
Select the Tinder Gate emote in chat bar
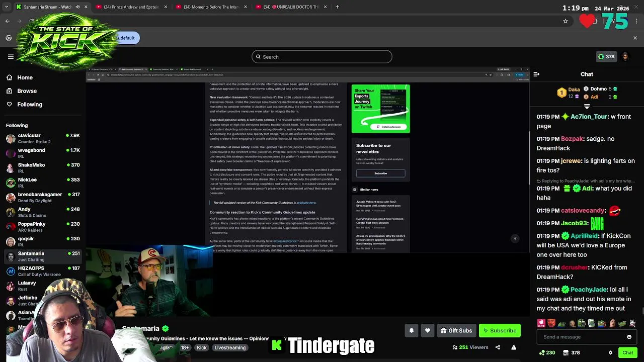pyautogui.click(x=541, y=323)
